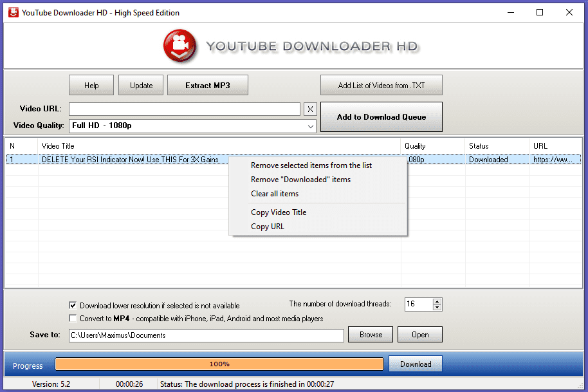The height and width of the screenshot is (392, 588).
Task: Click the 100% progress bar
Action: tap(219, 364)
